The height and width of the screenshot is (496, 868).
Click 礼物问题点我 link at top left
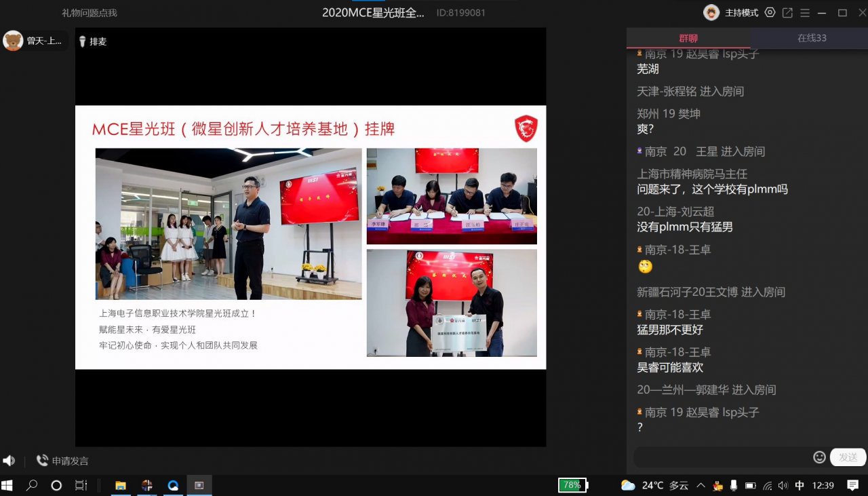[90, 13]
